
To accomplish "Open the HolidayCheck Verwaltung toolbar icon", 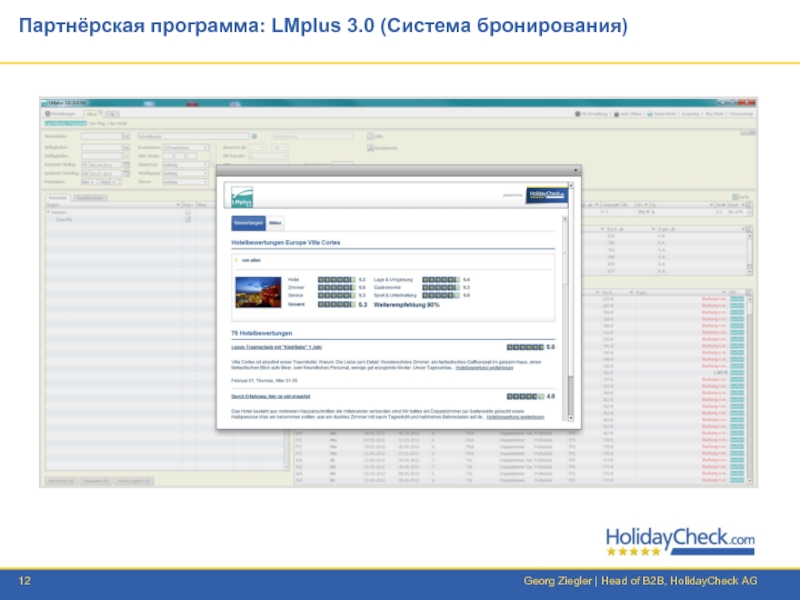I will 578,114.
